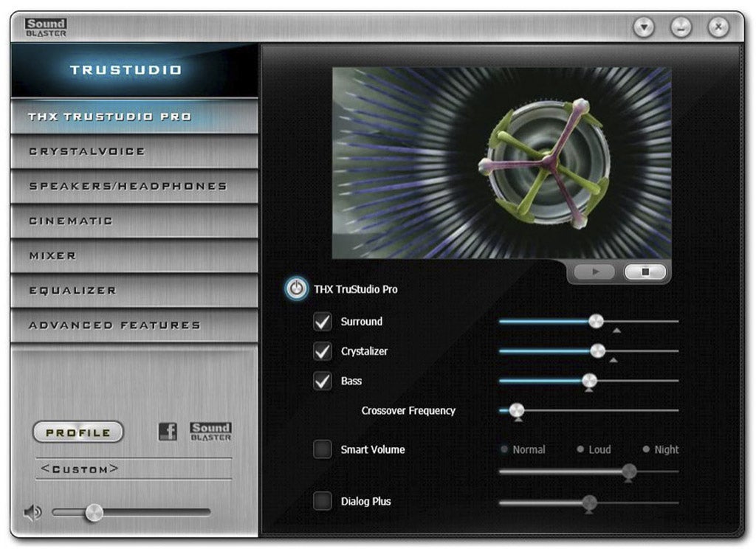This screenshot has height=549, width=756.
Task: Open the Advanced Features section
Action: (x=134, y=325)
